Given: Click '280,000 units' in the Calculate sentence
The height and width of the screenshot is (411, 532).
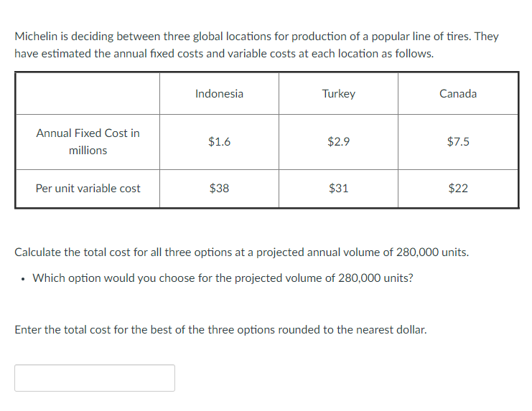Looking at the screenshot, I should tap(432, 252).
